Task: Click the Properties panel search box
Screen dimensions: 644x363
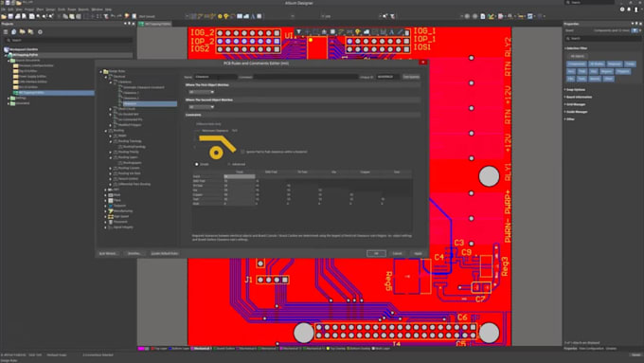Action: (x=603, y=38)
